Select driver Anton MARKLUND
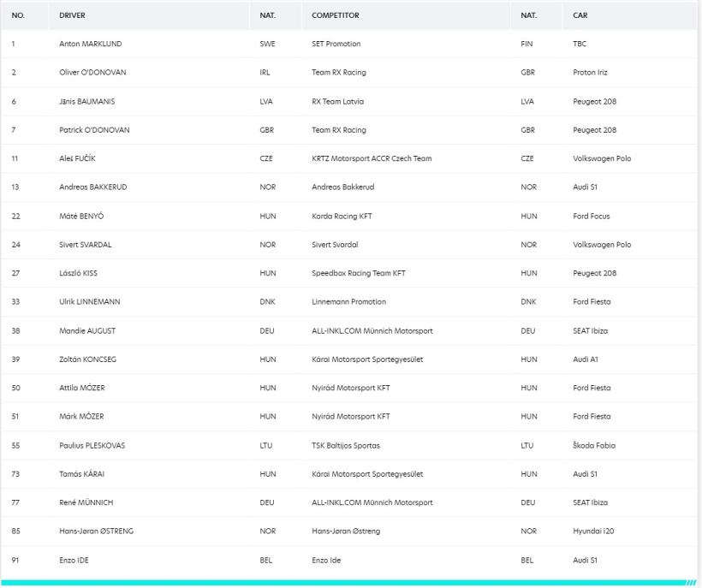Screen dimensions: 702x588 point(91,44)
